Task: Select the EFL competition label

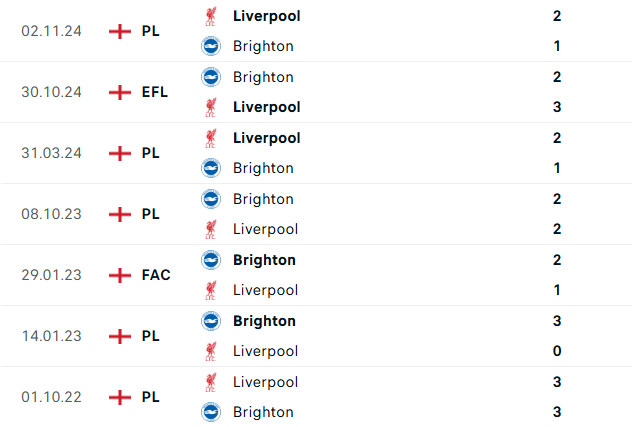Action: (x=155, y=92)
